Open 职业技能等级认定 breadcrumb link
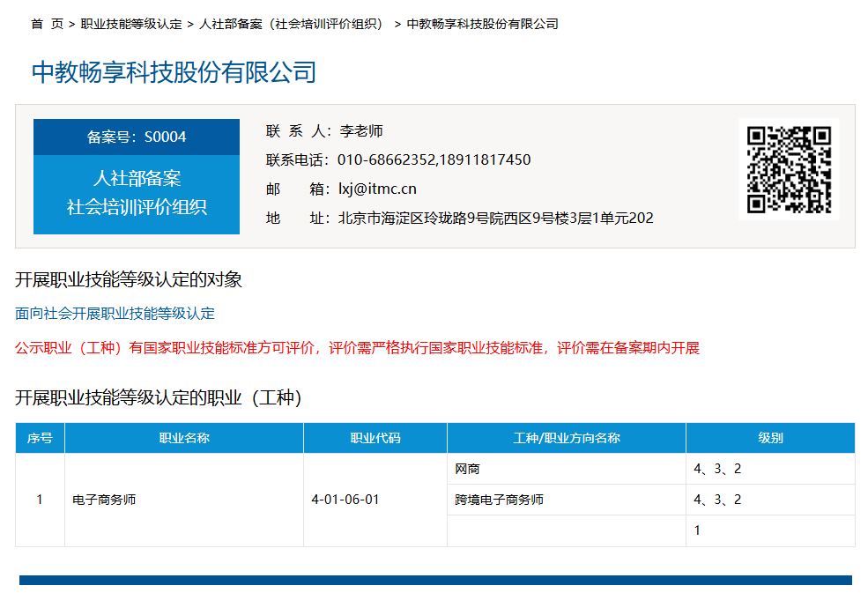The image size is (868, 593). 131,24
